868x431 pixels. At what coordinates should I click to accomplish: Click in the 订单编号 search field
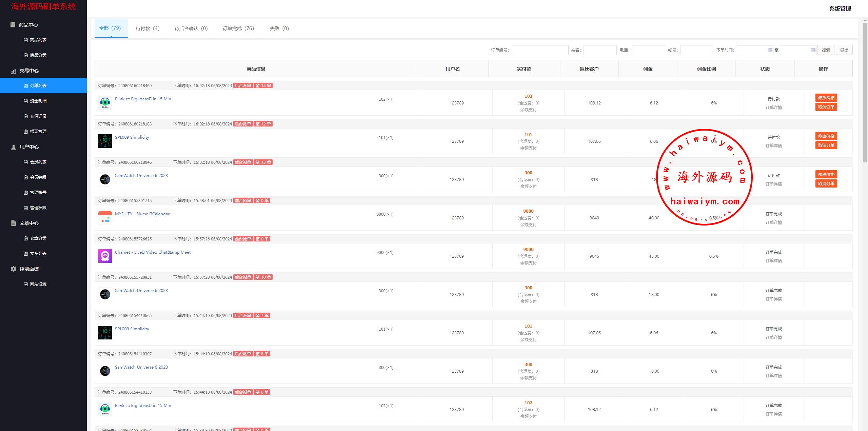(x=540, y=50)
